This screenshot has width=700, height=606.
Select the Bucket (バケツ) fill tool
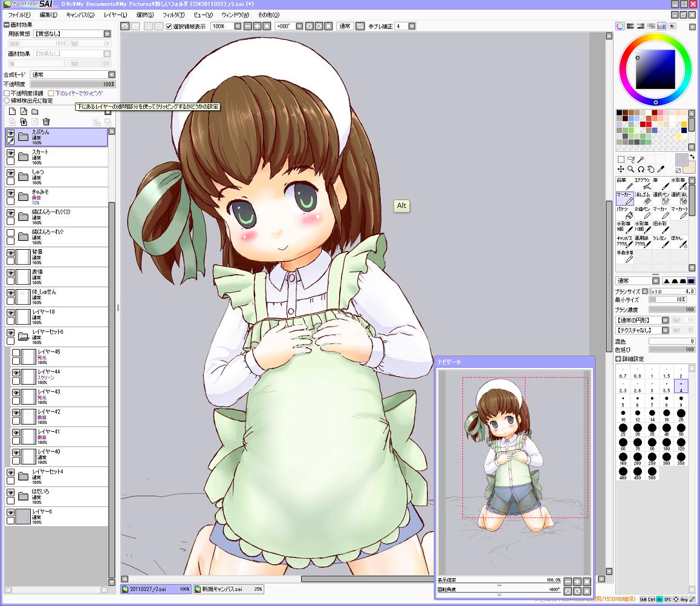(624, 212)
